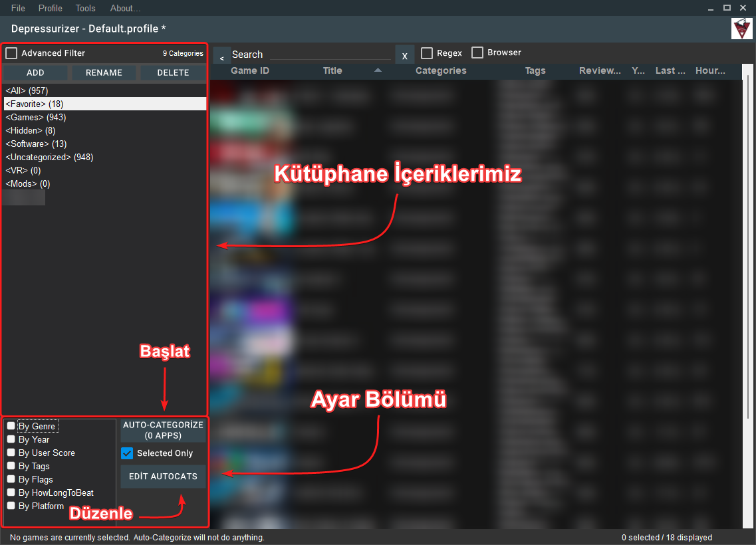Screen dimensions: 756x545
Task: Open the File menu
Action: tap(18, 8)
